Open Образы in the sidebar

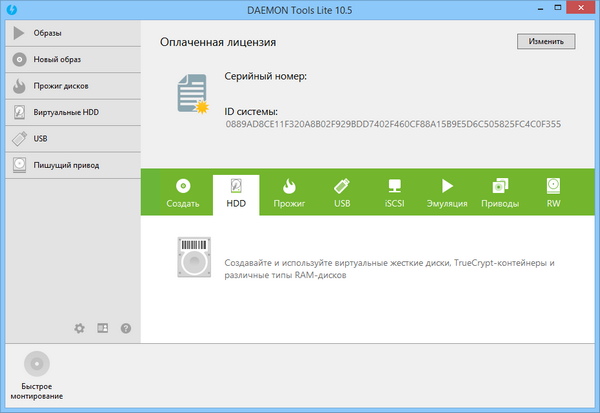point(70,33)
